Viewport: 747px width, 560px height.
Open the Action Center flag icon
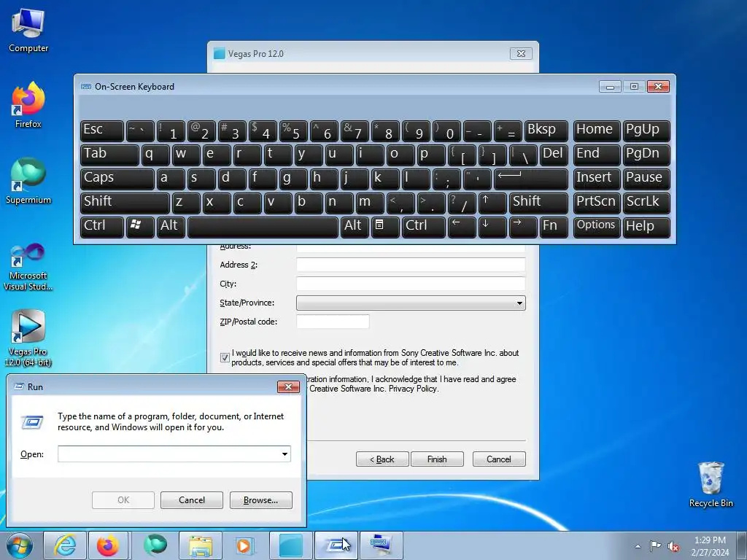656,546
